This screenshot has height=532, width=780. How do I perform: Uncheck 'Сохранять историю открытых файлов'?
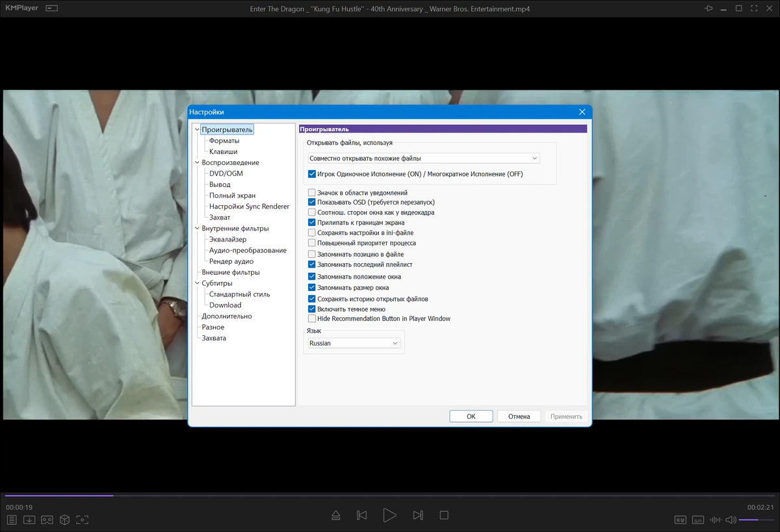pyautogui.click(x=312, y=299)
